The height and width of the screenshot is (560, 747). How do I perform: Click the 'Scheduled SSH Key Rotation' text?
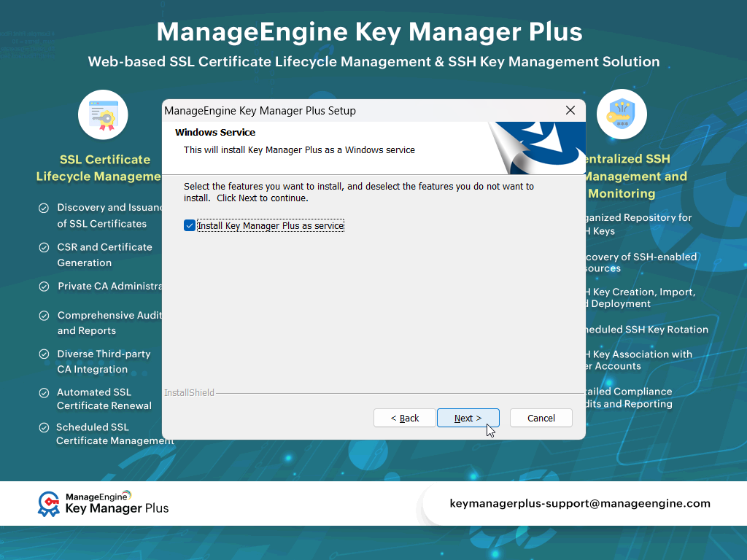[x=646, y=330]
